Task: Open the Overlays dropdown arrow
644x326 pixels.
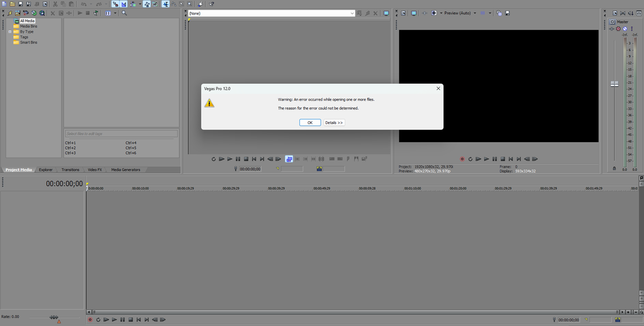Action: [x=490, y=13]
